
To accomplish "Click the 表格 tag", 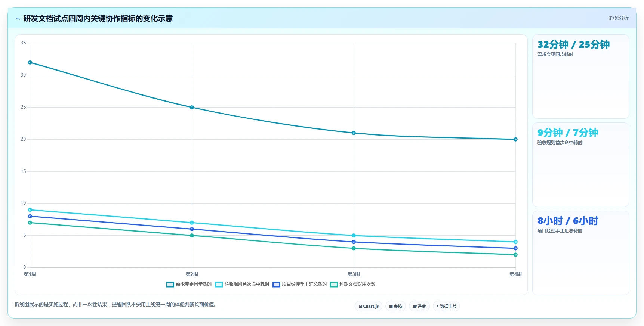I will (x=395, y=306).
